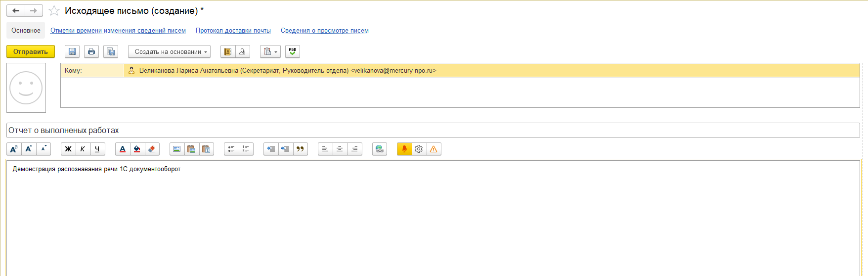868x276 pixels.
Task: Format text as a quote
Action: (x=301, y=149)
